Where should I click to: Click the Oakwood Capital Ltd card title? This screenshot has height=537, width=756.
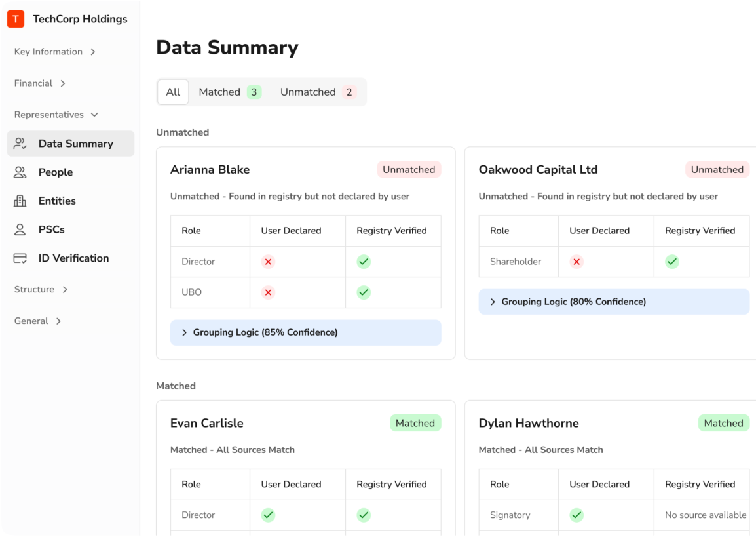[538, 170]
